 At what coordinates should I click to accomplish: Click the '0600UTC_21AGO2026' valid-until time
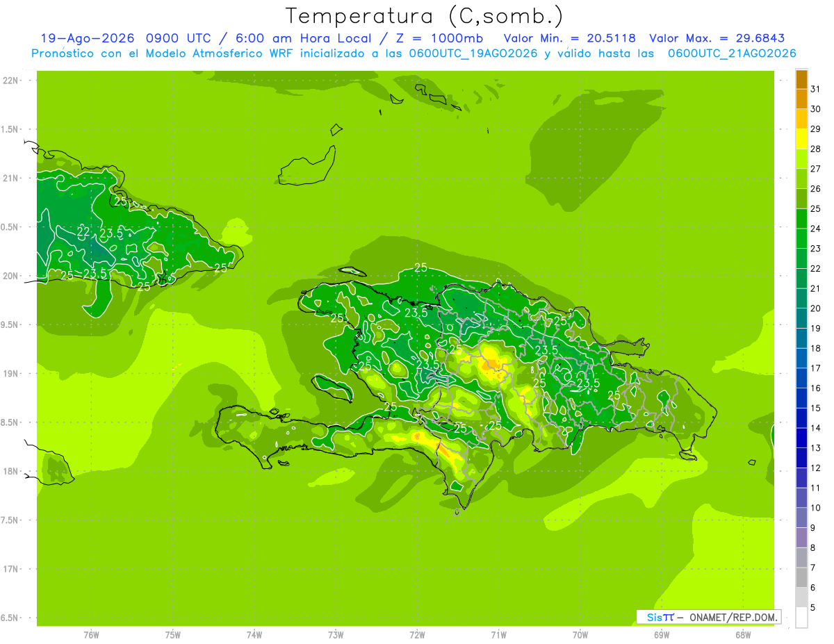(732, 53)
